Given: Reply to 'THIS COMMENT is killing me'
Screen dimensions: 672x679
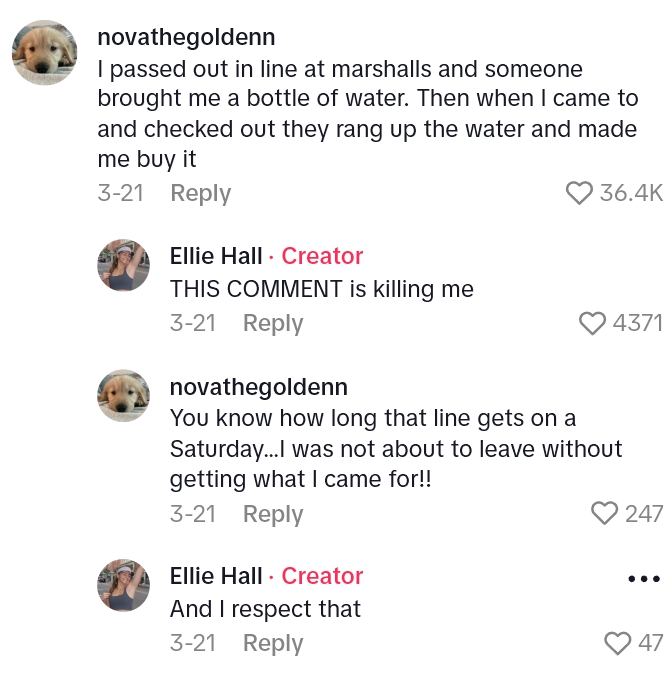Looking at the screenshot, I should [273, 323].
